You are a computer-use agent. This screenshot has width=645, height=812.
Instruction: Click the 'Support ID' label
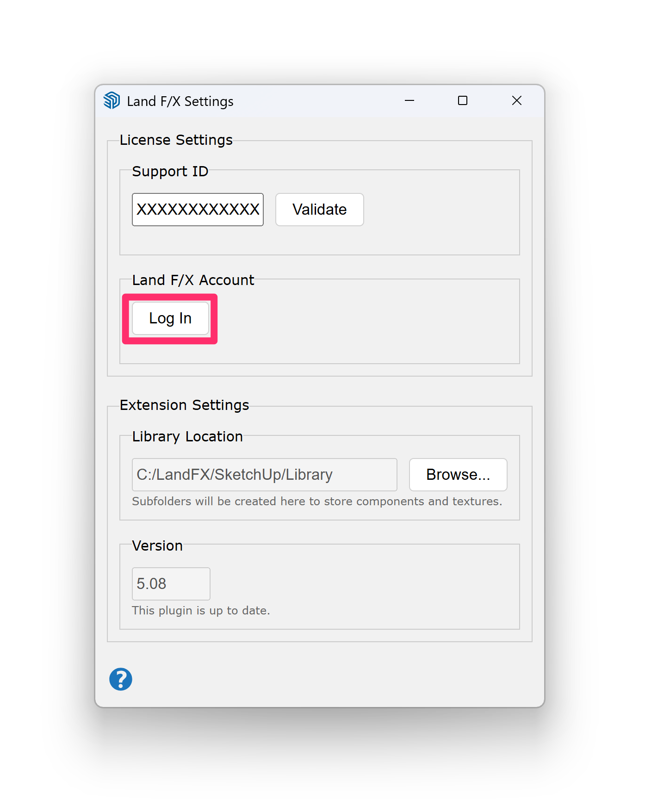click(170, 171)
